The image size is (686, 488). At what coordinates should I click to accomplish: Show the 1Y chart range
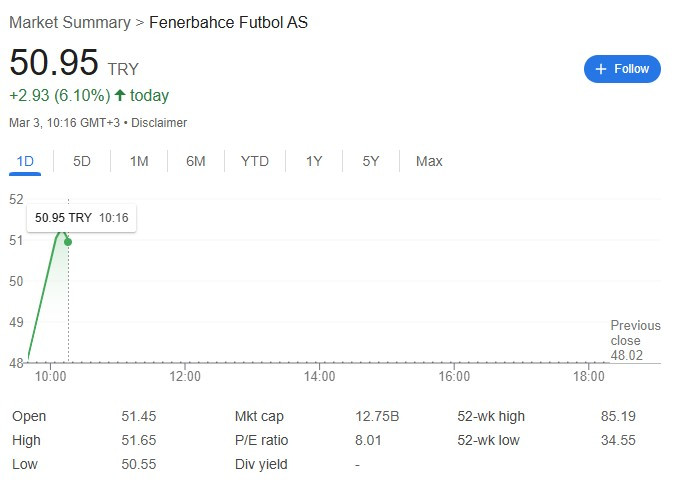point(314,161)
